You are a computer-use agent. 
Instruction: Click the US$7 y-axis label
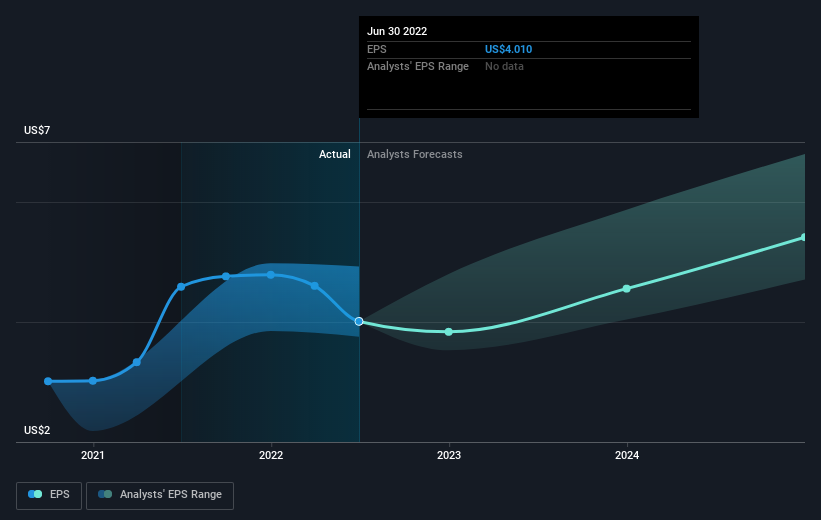click(x=38, y=131)
